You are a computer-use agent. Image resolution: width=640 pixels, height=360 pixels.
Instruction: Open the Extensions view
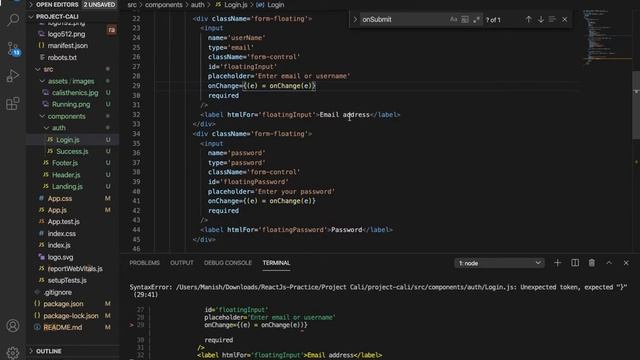[x=13, y=103]
